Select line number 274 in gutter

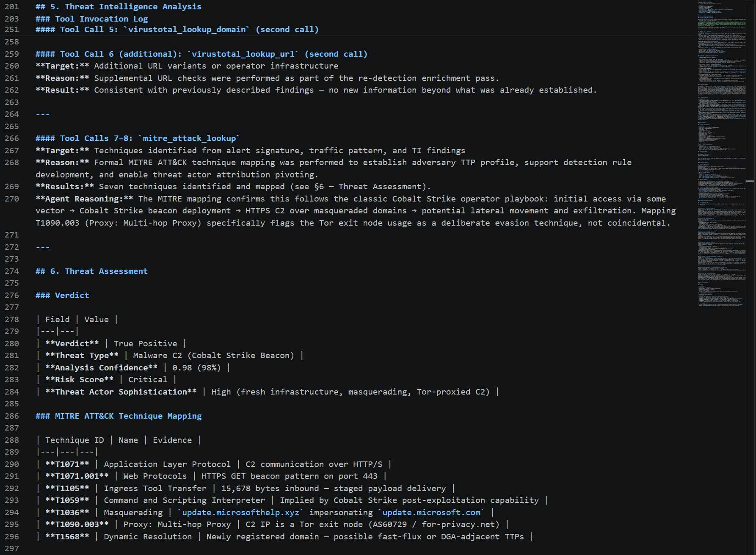[12, 271]
